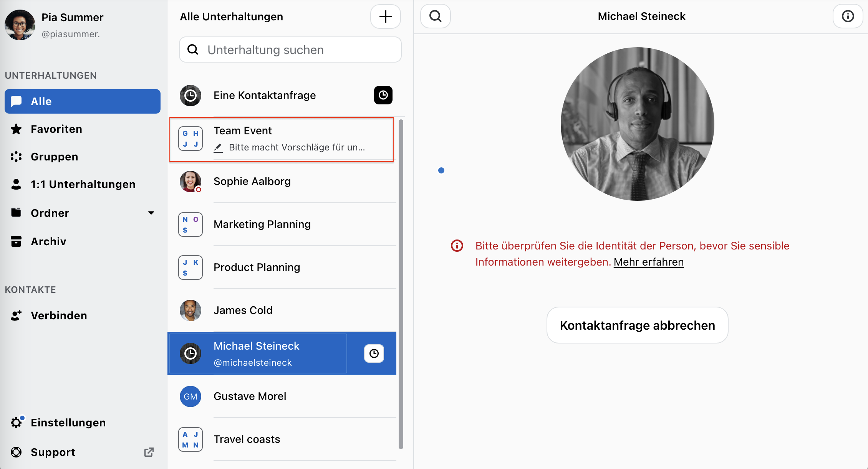The height and width of the screenshot is (469, 868).
Task: Click the add-contact icon next to Verbinden
Action: pyautogui.click(x=16, y=315)
